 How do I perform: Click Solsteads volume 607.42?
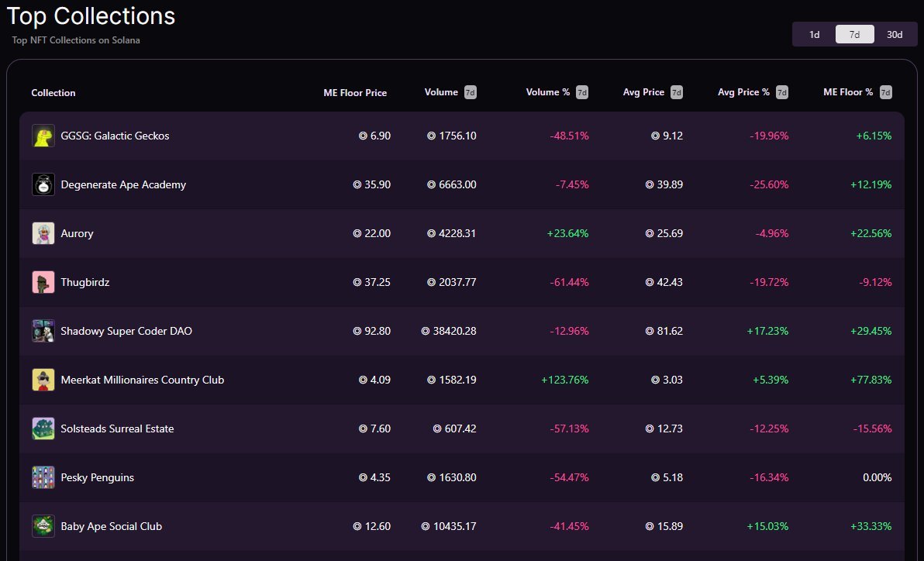click(454, 429)
